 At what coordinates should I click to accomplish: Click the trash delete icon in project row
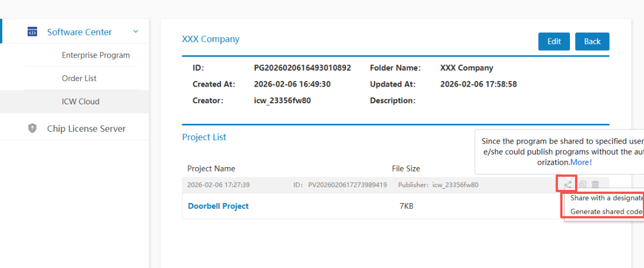(x=595, y=184)
